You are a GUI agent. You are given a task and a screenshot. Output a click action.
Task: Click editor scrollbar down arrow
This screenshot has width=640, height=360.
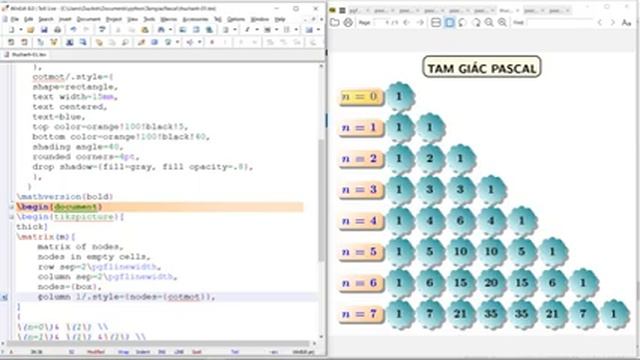(x=322, y=337)
